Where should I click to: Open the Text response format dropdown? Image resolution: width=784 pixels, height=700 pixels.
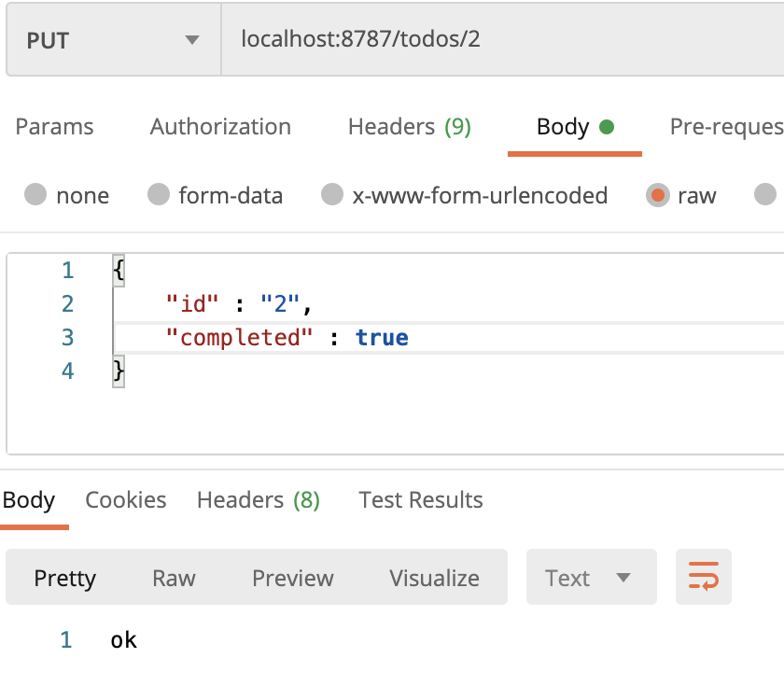(x=591, y=578)
